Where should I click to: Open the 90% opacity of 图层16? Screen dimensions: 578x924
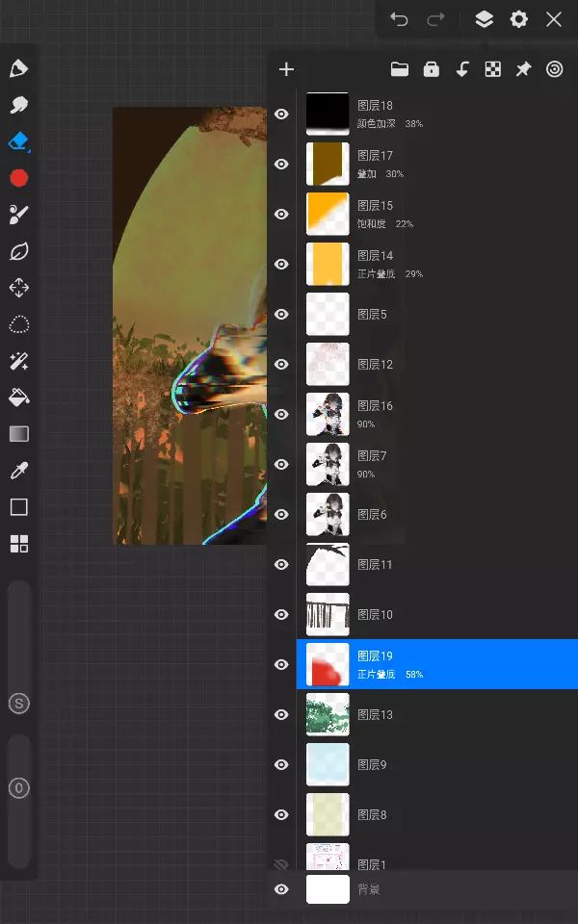(366, 424)
